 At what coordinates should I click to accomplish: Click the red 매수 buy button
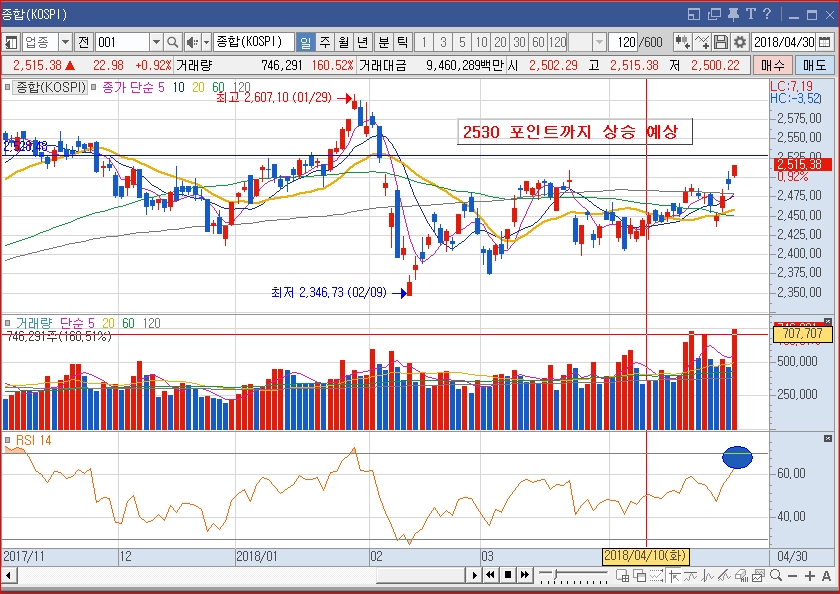coord(773,65)
